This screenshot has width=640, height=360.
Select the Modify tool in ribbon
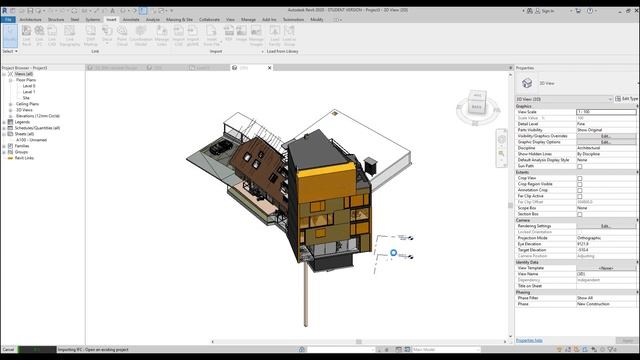[10, 35]
